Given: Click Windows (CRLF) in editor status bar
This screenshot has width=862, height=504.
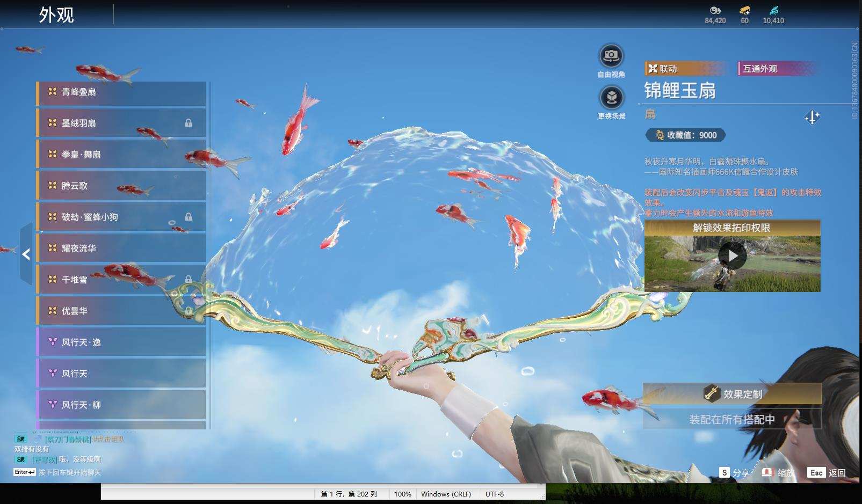Looking at the screenshot, I should pos(446,494).
